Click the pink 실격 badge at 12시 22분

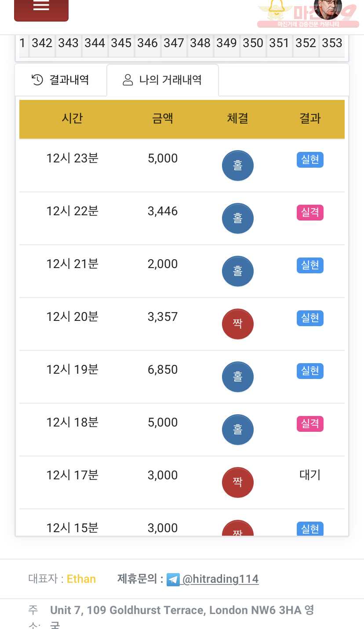[x=310, y=213]
